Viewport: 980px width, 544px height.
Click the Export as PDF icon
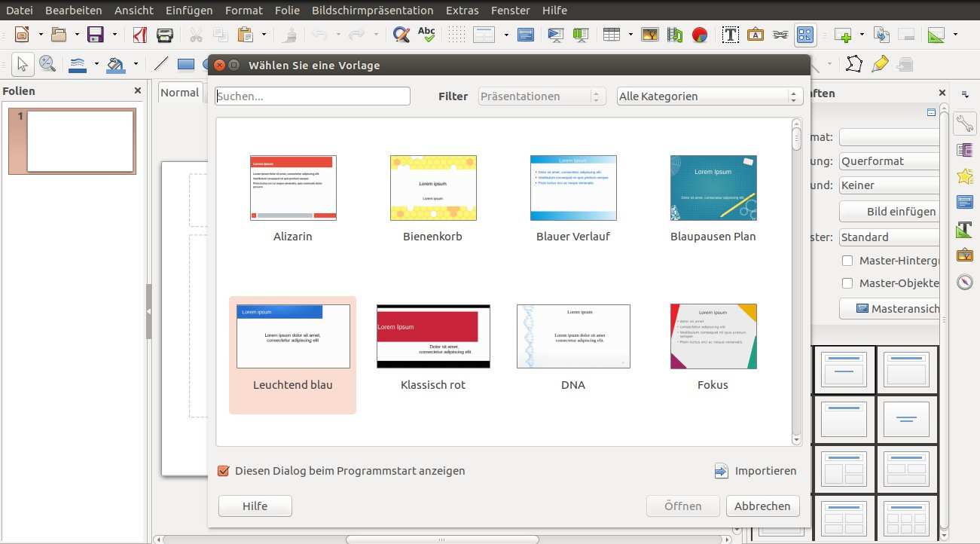[139, 35]
